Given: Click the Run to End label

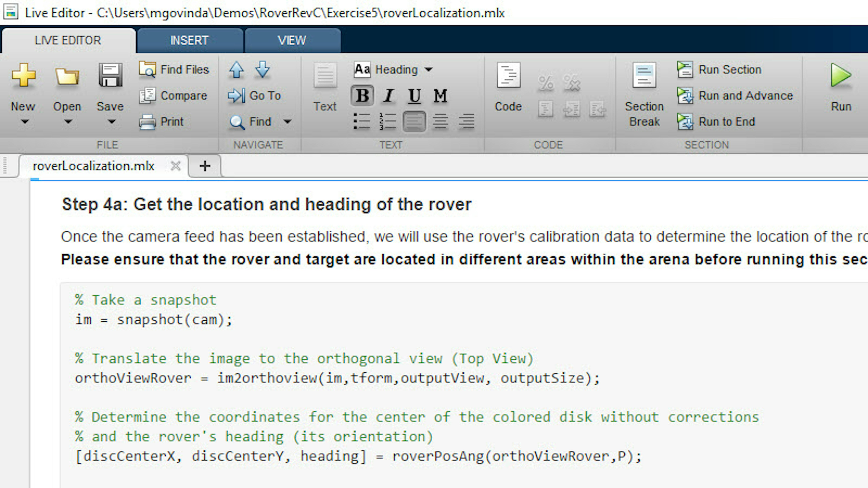Looking at the screenshot, I should tap(727, 122).
